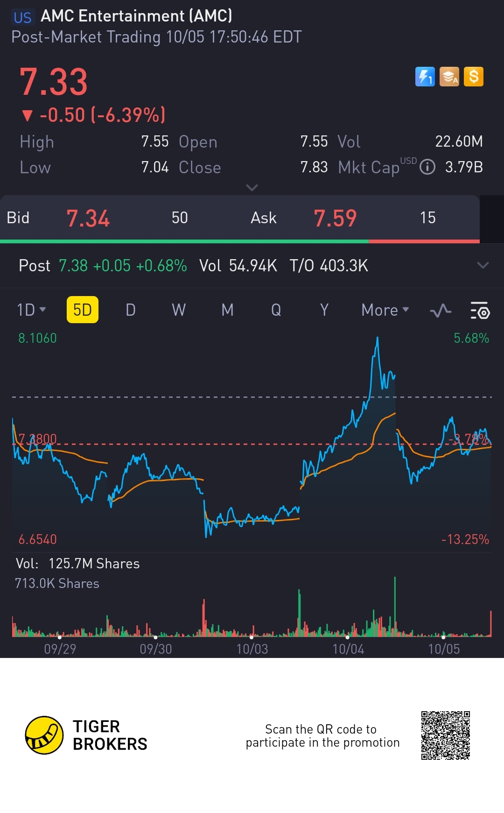Open the 1D interval dropdown
Viewport: 504px width, 813px height.
point(31,310)
